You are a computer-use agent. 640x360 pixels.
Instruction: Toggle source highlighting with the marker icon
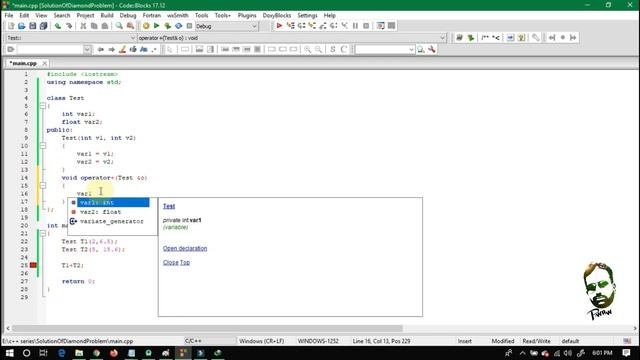[x=122, y=49]
